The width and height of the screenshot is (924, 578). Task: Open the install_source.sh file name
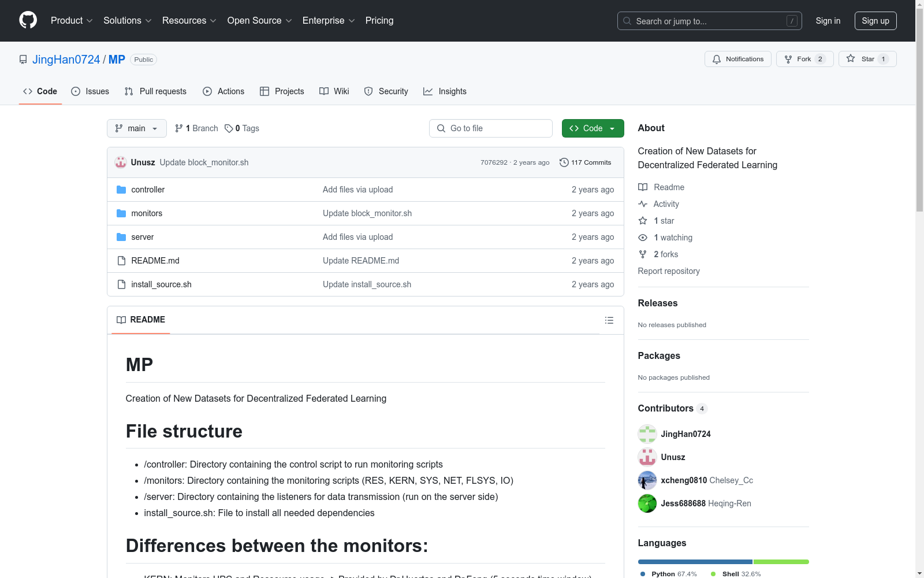point(162,284)
